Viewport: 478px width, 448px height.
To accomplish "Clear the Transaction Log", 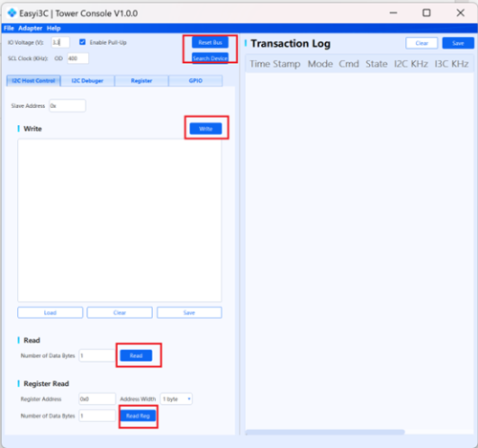I will pos(422,43).
